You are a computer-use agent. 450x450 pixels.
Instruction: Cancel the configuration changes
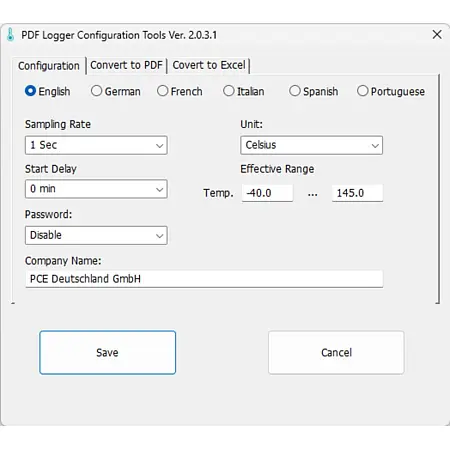pyautogui.click(x=336, y=352)
